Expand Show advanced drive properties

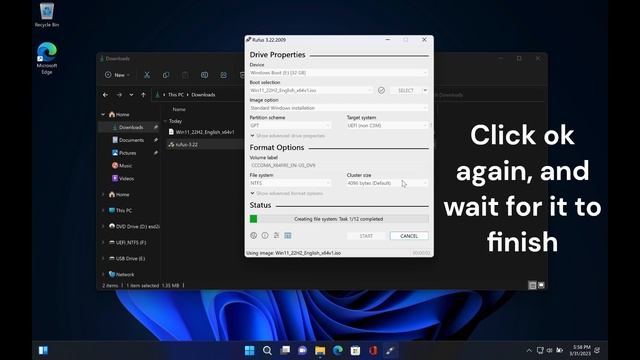[x=287, y=136]
